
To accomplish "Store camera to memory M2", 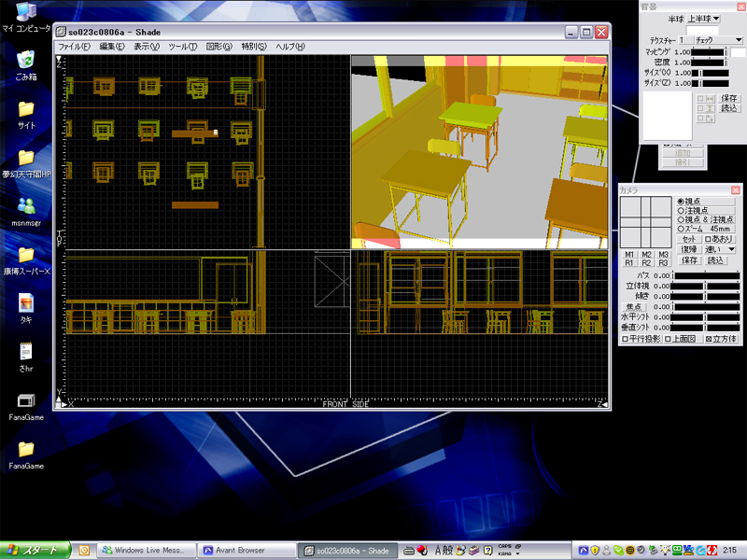I will (646, 254).
